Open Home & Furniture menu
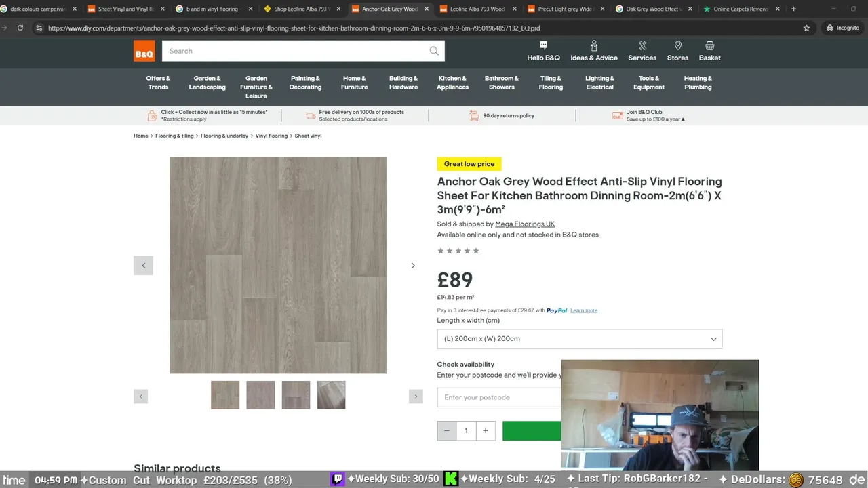The image size is (868, 488). [x=354, y=83]
